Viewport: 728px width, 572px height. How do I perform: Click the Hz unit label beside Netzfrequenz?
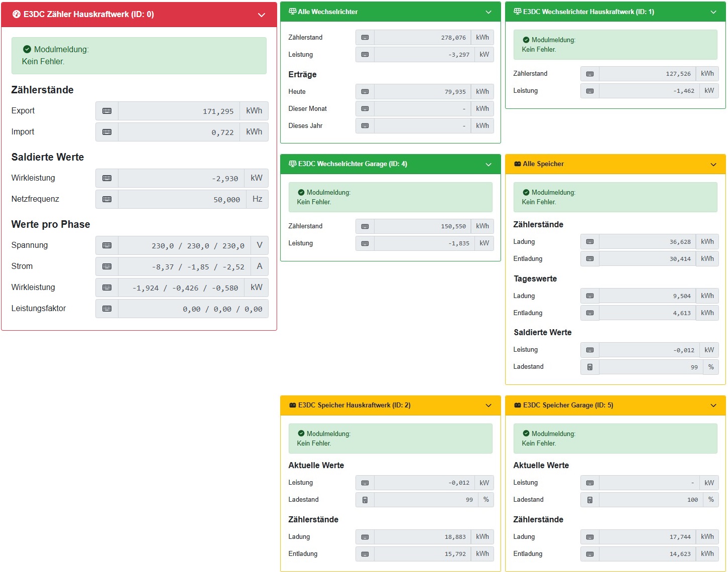258,199
